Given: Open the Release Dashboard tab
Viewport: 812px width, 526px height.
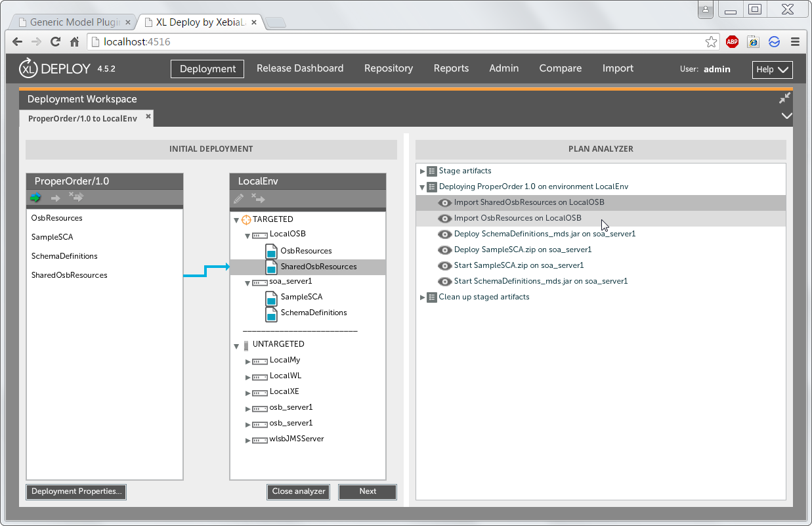Looking at the screenshot, I should click(300, 68).
